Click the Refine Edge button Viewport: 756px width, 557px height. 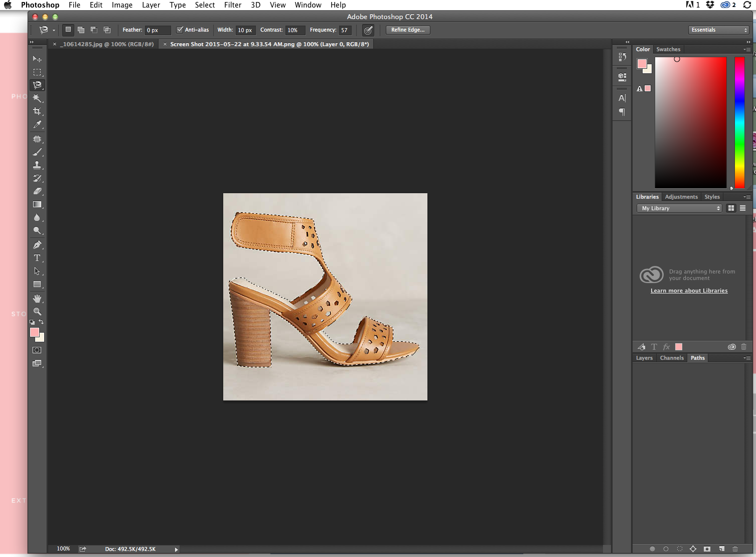(408, 30)
